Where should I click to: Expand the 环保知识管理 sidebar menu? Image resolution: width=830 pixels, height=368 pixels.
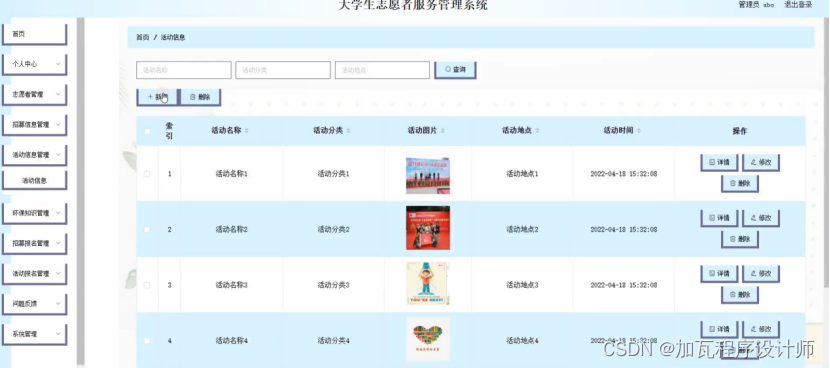click(x=34, y=213)
